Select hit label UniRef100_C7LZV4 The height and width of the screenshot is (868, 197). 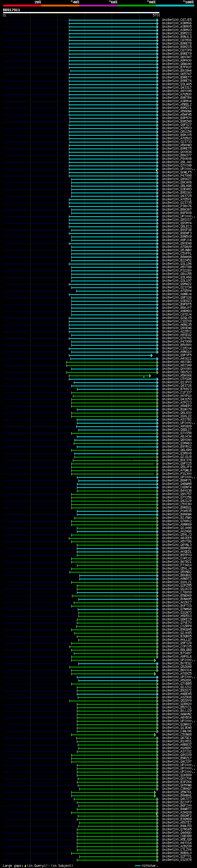177,850
